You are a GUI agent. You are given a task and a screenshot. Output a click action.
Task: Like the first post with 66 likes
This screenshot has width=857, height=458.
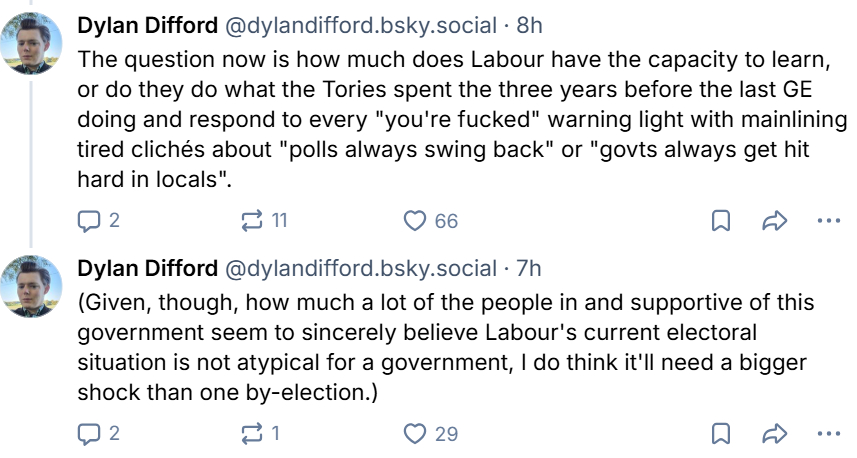click(x=415, y=221)
